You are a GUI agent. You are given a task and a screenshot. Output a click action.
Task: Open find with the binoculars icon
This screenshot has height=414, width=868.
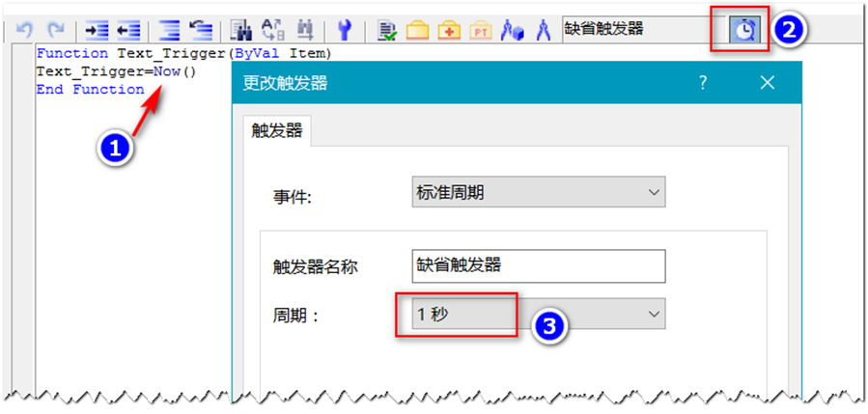click(241, 30)
